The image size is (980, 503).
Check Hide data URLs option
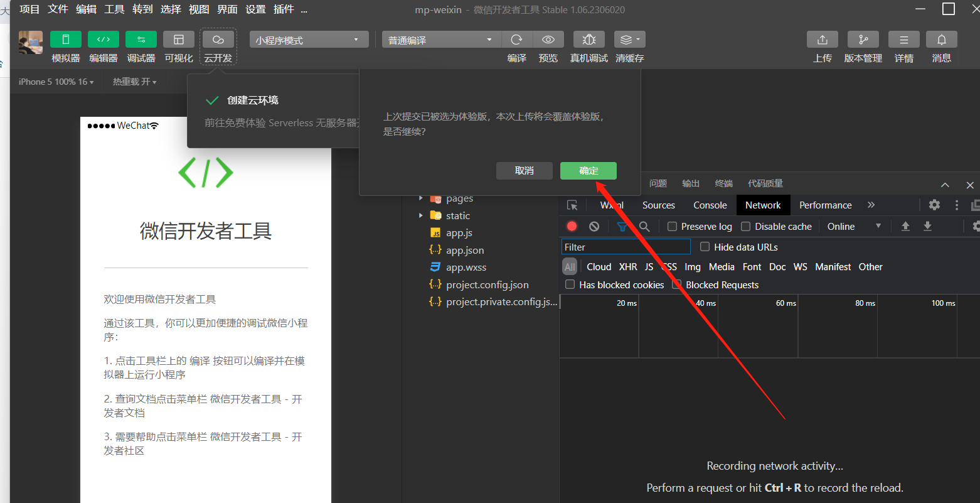[x=705, y=247]
